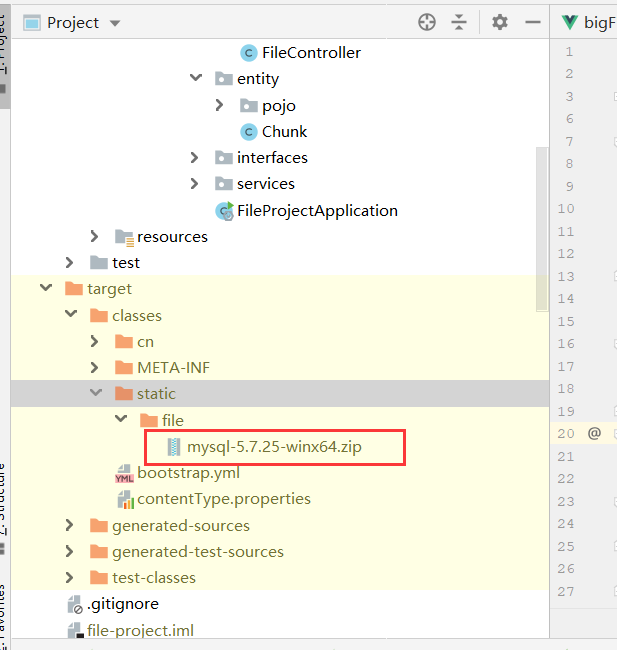This screenshot has height=650, width=617.
Task: Click the cn folder icon
Action: tap(124, 342)
